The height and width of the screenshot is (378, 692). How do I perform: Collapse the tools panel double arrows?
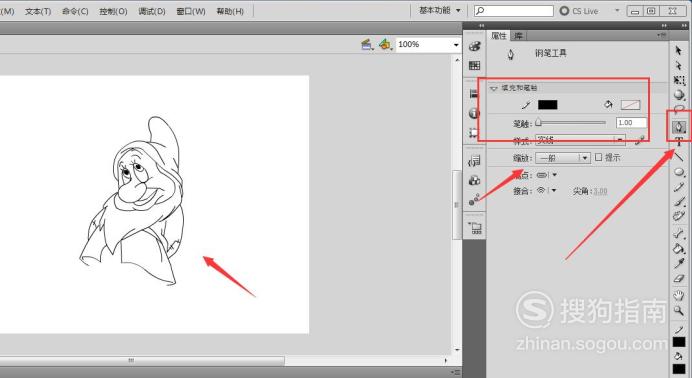(x=684, y=26)
